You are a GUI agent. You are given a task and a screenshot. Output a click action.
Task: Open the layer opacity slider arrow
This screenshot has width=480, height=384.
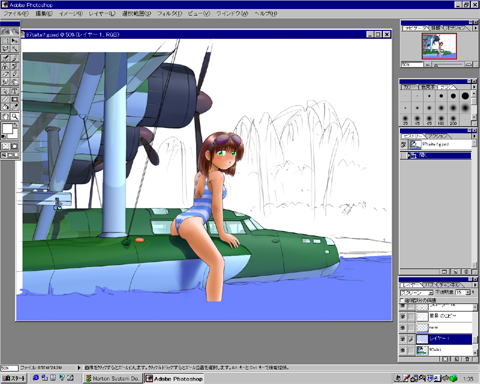(x=468, y=292)
